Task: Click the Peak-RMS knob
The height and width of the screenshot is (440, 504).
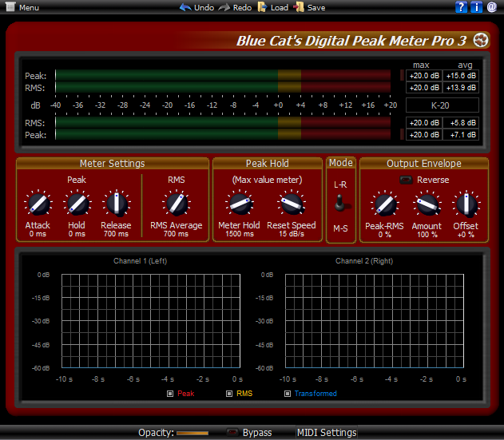Action: pyautogui.click(x=385, y=204)
